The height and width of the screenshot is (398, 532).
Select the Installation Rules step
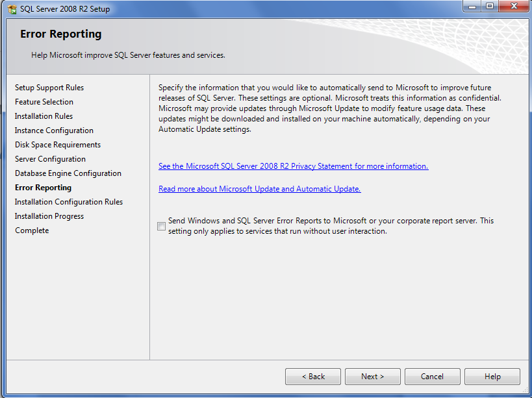point(44,116)
